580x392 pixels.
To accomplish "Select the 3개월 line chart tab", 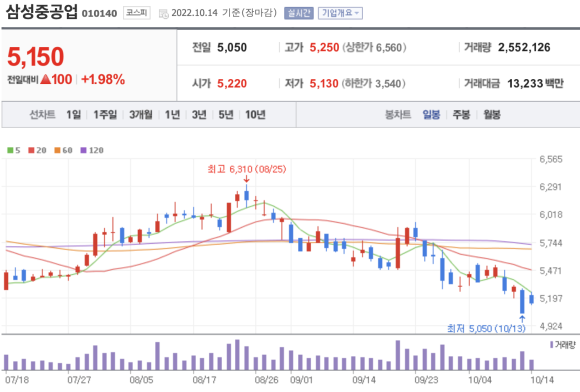I will coord(141,115).
